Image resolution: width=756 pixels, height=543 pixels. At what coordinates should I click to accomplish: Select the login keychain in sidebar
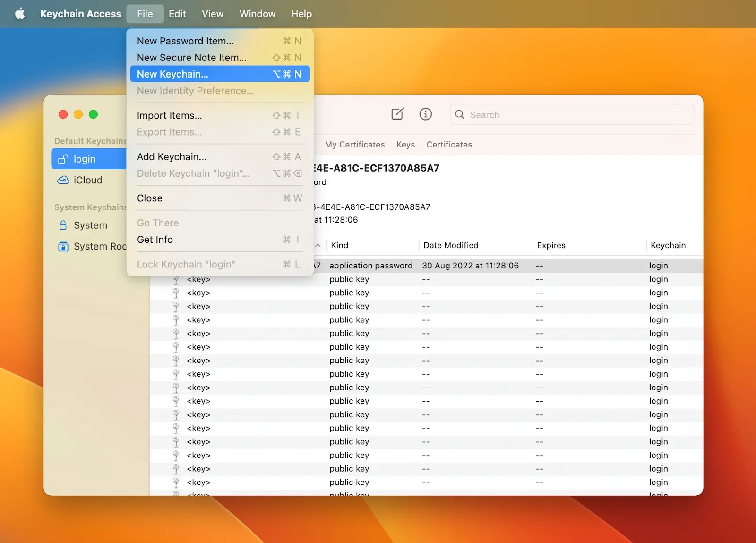pyautogui.click(x=89, y=159)
